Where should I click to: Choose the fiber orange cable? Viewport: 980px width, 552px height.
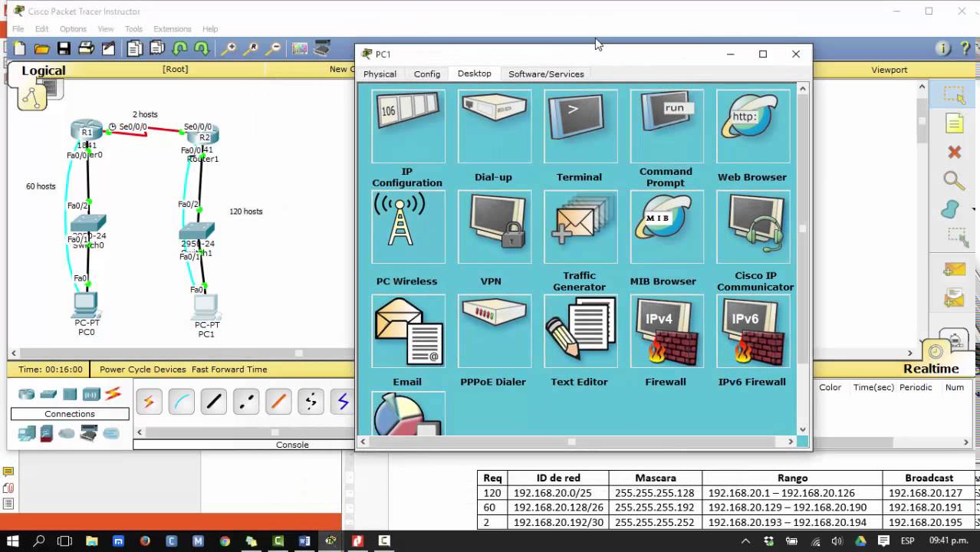coord(278,401)
